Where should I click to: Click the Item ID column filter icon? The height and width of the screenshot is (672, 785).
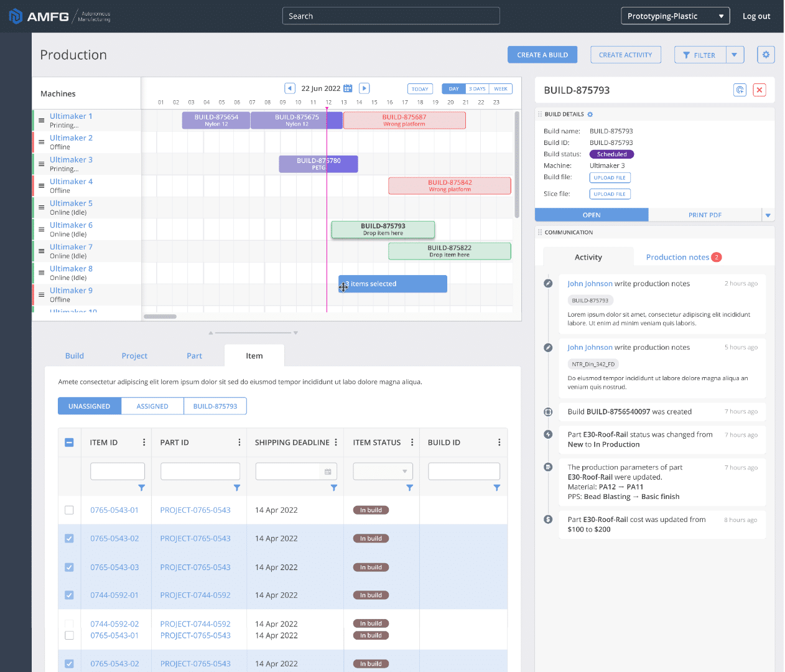click(141, 488)
